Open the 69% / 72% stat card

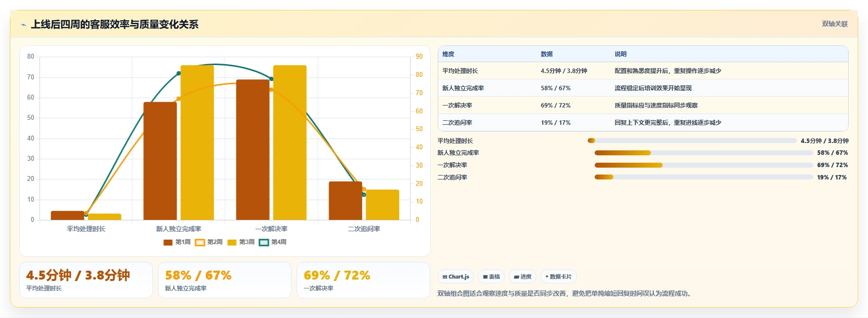tap(363, 280)
